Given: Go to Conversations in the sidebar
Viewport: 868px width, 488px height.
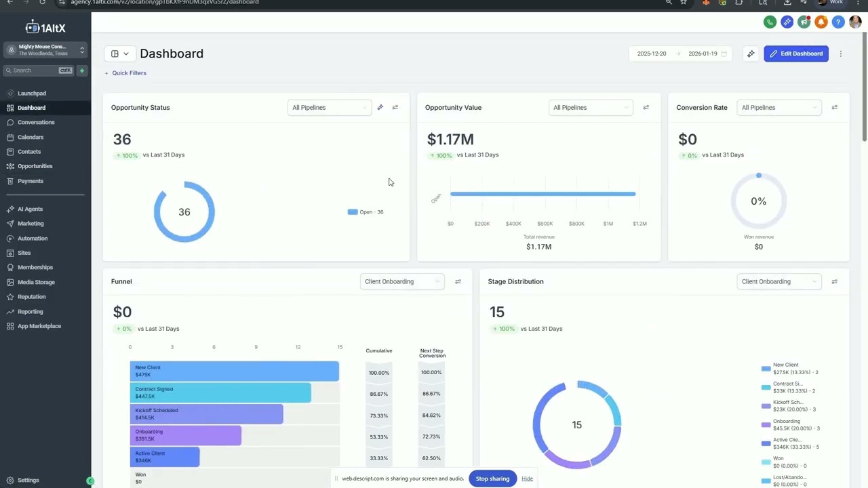Looking at the screenshot, I should [x=45, y=123].
